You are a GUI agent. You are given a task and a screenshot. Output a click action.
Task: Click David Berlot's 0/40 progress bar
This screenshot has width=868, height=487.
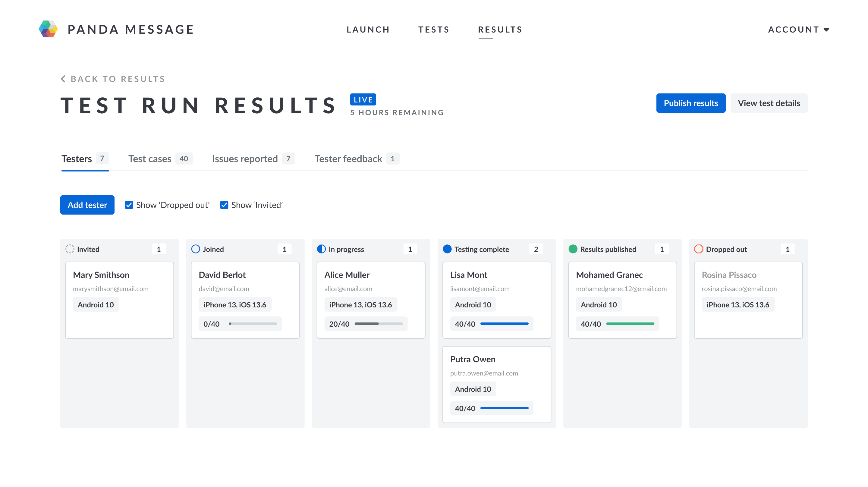pyautogui.click(x=253, y=324)
